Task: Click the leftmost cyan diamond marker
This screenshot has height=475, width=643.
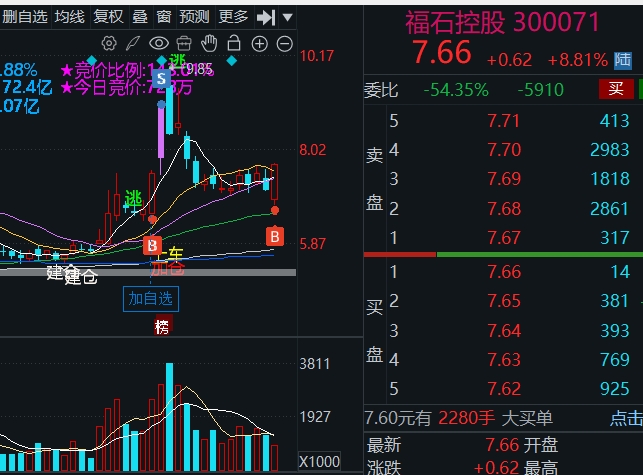Action: point(91,61)
